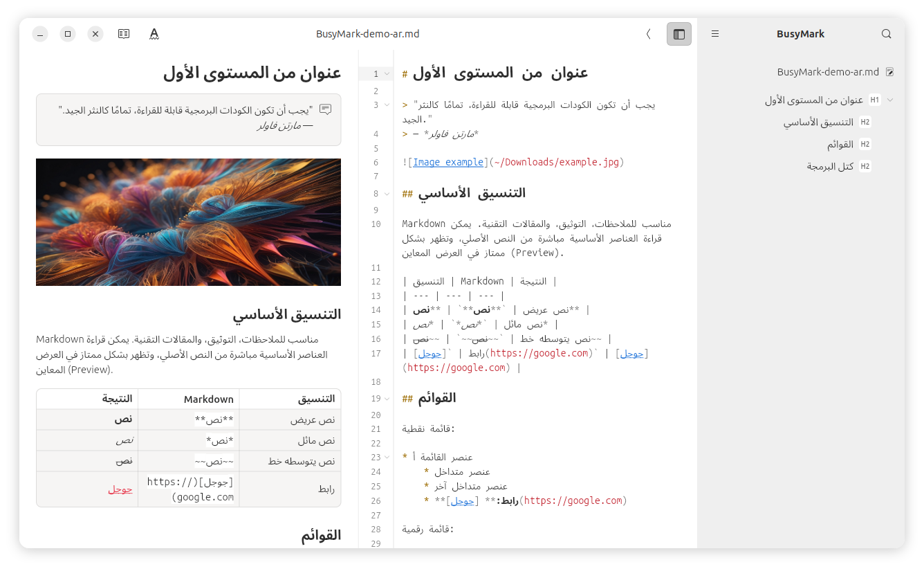
Task: Open the reader mode book icon
Action: 124,33
